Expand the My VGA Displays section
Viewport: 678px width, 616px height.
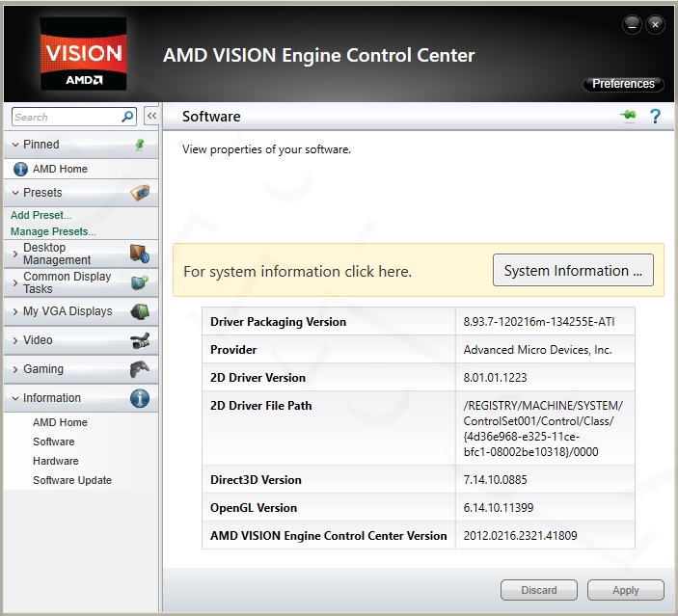click(x=15, y=311)
